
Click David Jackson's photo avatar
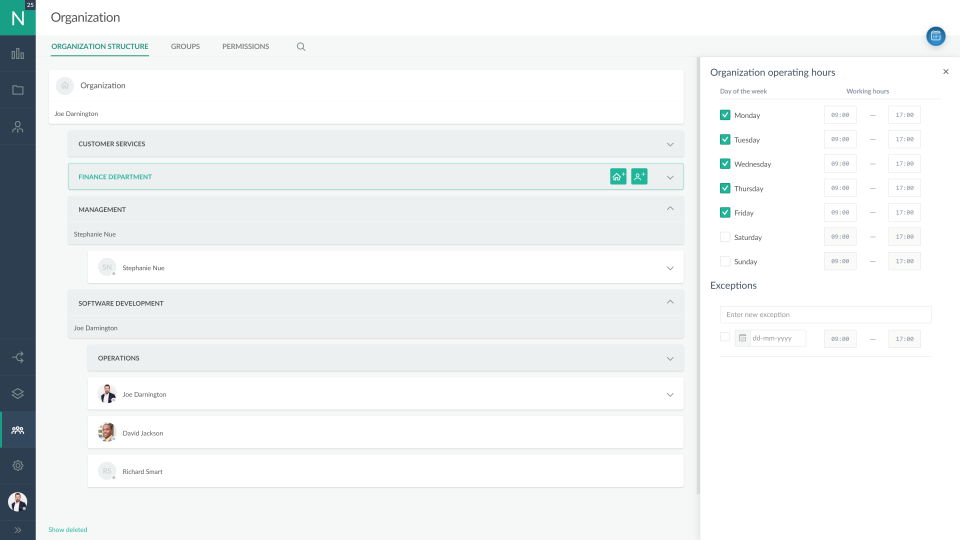click(107, 432)
